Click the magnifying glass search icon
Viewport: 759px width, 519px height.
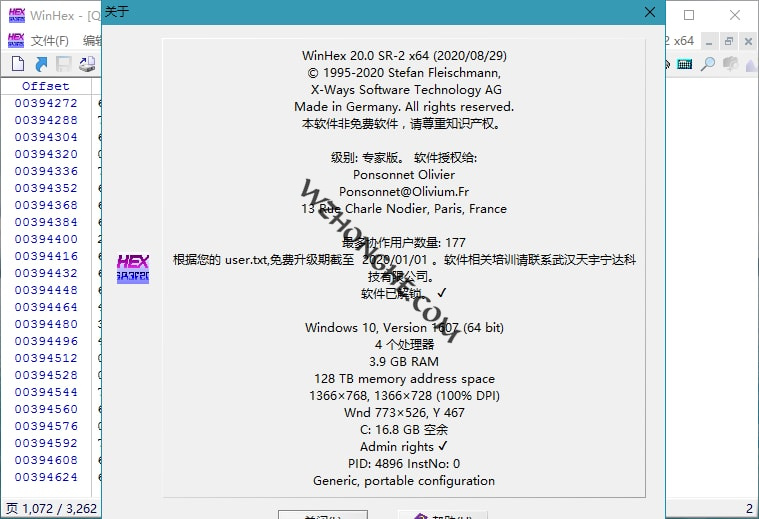708,64
